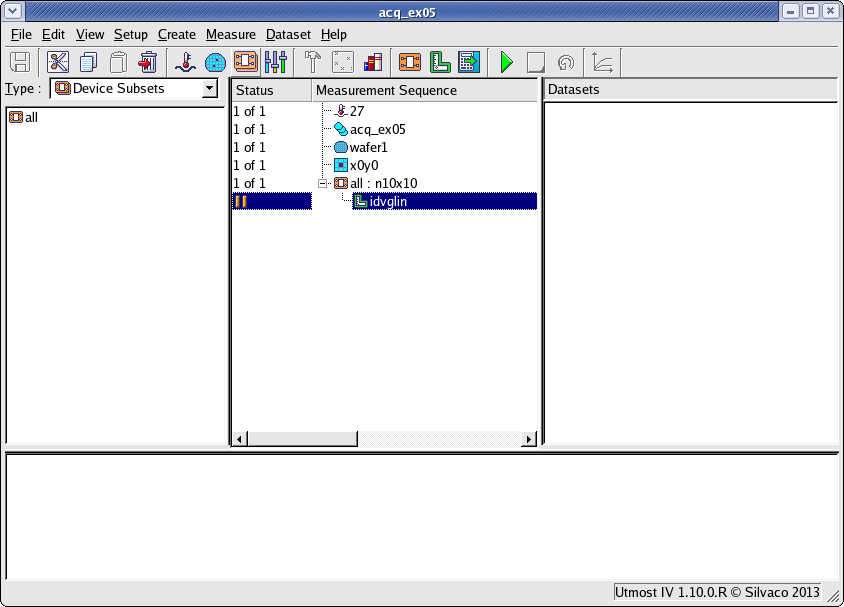This screenshot has width=844, height=607.
Task: Click the pause status icon beside idvglin
Action: (x=241, y=201)
